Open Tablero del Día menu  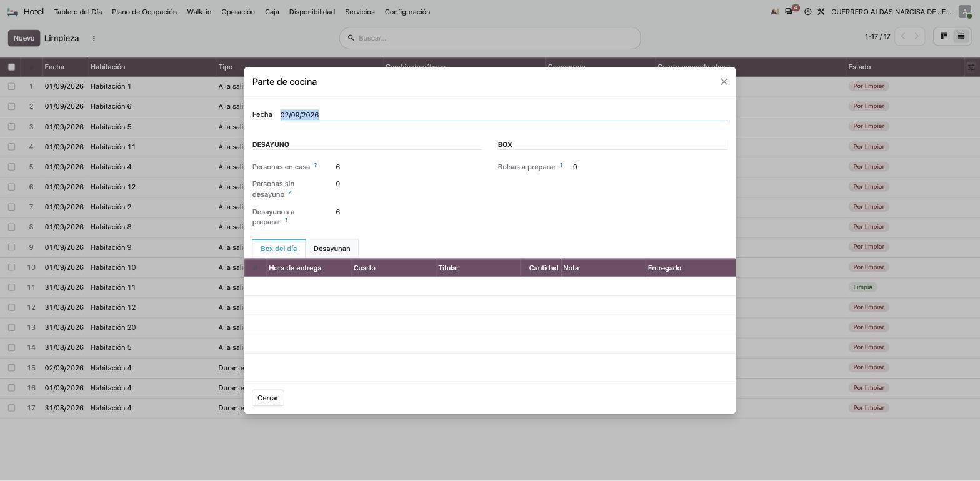[78, 12]
